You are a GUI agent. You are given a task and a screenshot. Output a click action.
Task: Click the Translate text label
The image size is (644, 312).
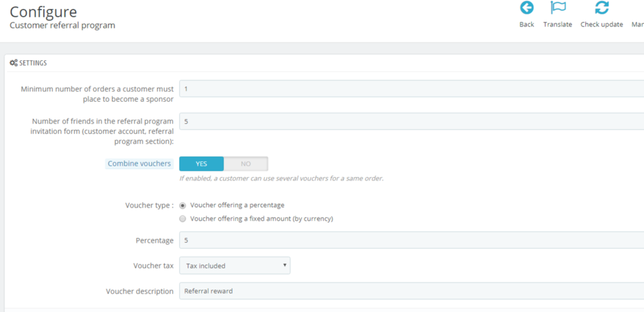tap(558, 24)
